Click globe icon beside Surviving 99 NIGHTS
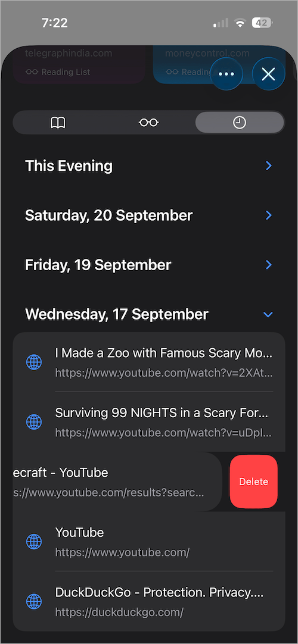 (x=34, y=422)
